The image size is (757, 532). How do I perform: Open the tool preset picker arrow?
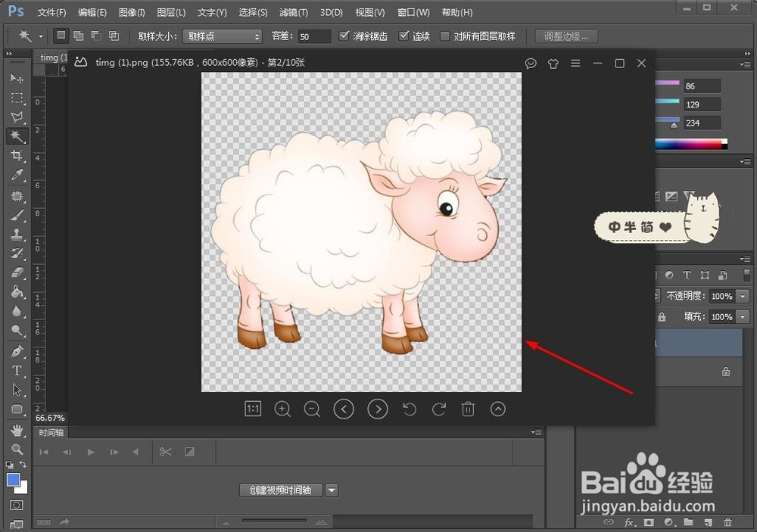point(41,36)
